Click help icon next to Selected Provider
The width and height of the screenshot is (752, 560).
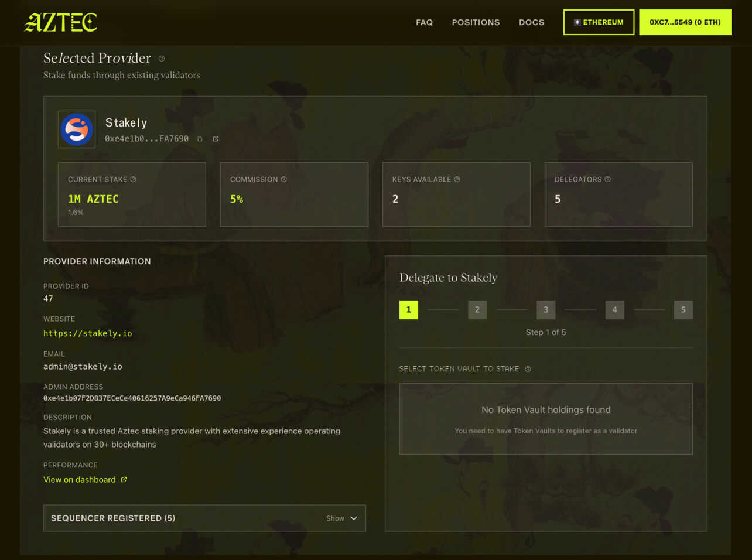click(x=162, y=59)
